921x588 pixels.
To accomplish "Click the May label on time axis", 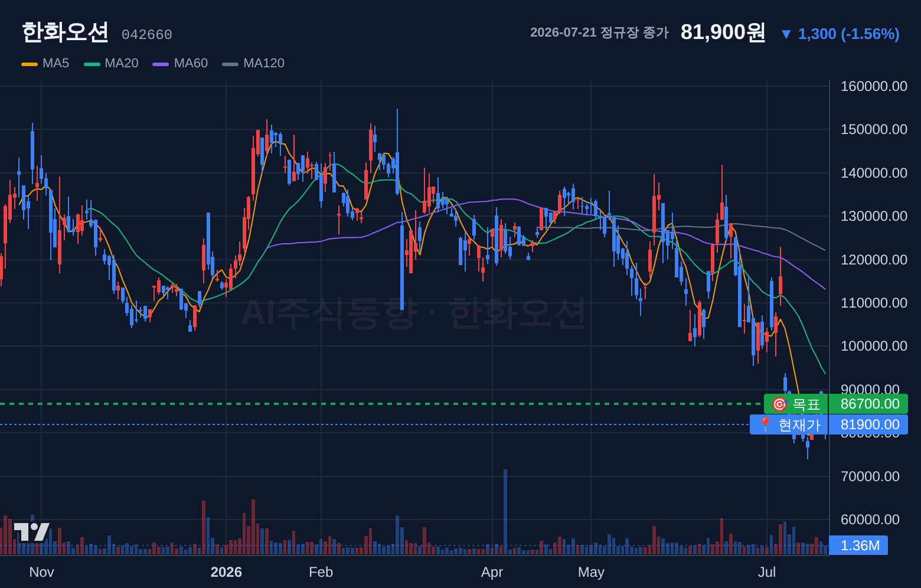I will (x=591, y=572).
